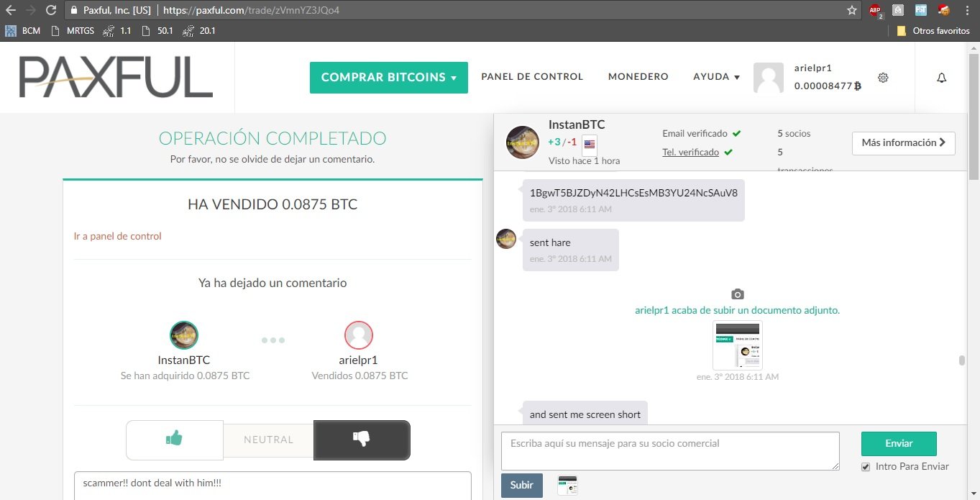
Task: Click the browser forward arrow
Action: pyautogui.click(x=30, y=11)
